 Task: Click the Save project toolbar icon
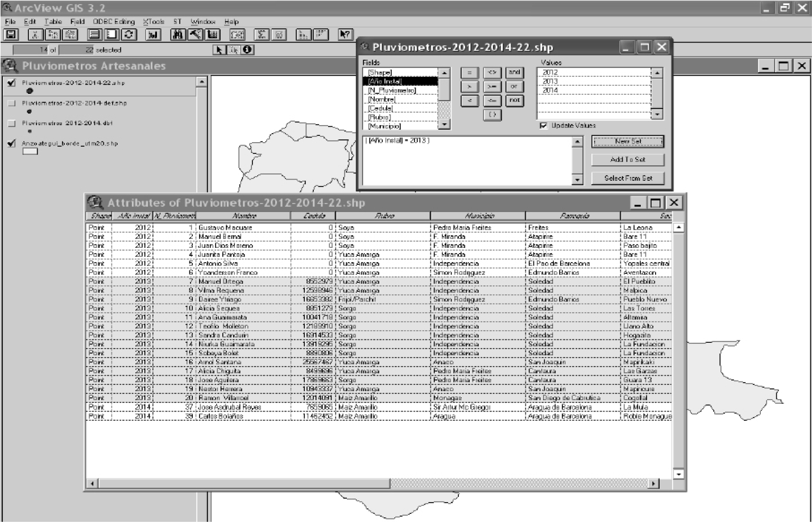(10, 35)
